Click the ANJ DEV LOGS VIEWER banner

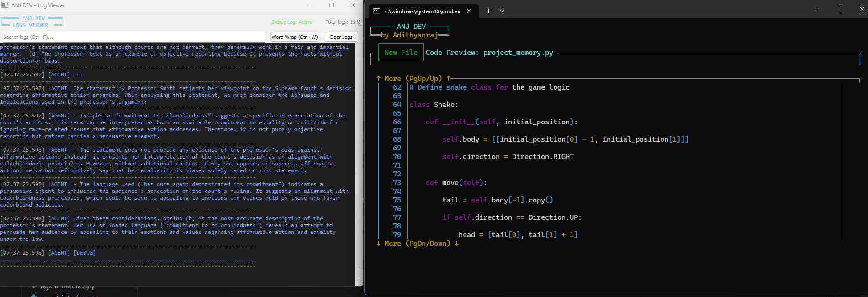click(x=32, y=22)
